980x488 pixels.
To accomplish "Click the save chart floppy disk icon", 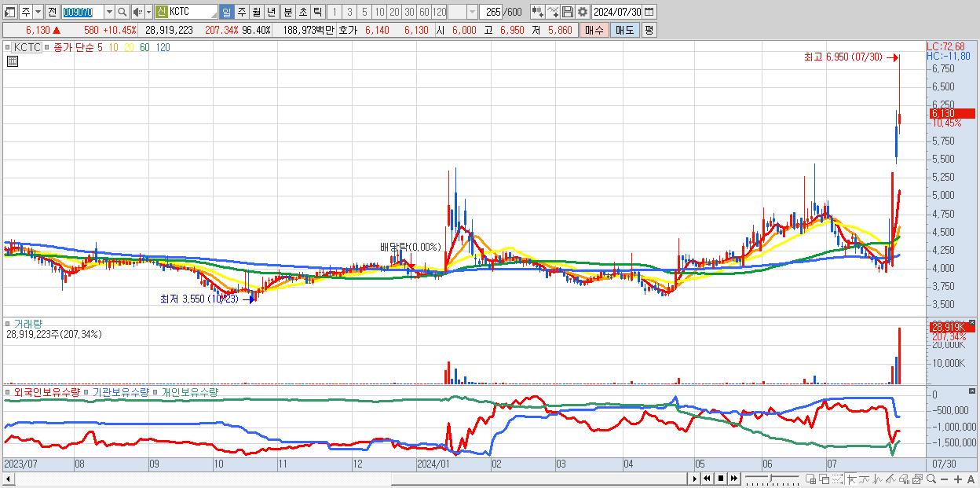I will click(x=567, y=12).
